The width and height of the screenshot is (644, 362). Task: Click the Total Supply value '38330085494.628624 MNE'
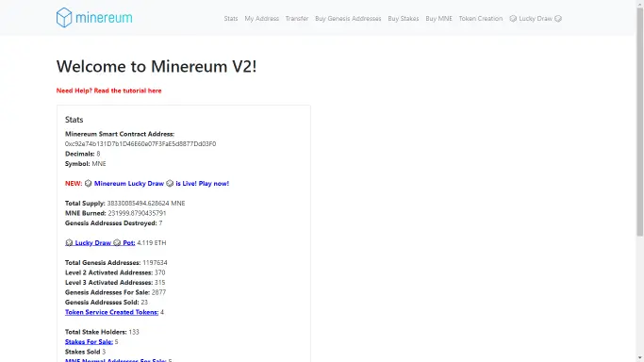click(x=146, y=204)
